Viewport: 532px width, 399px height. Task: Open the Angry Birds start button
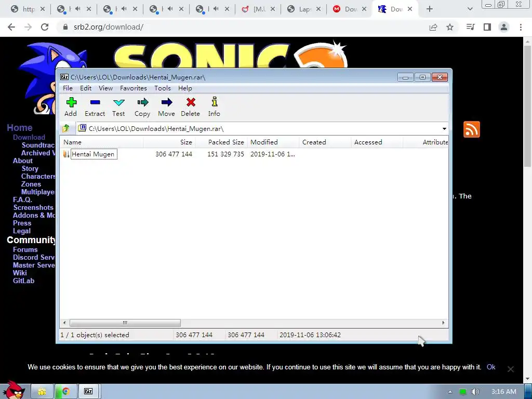[x=13, y=390]
